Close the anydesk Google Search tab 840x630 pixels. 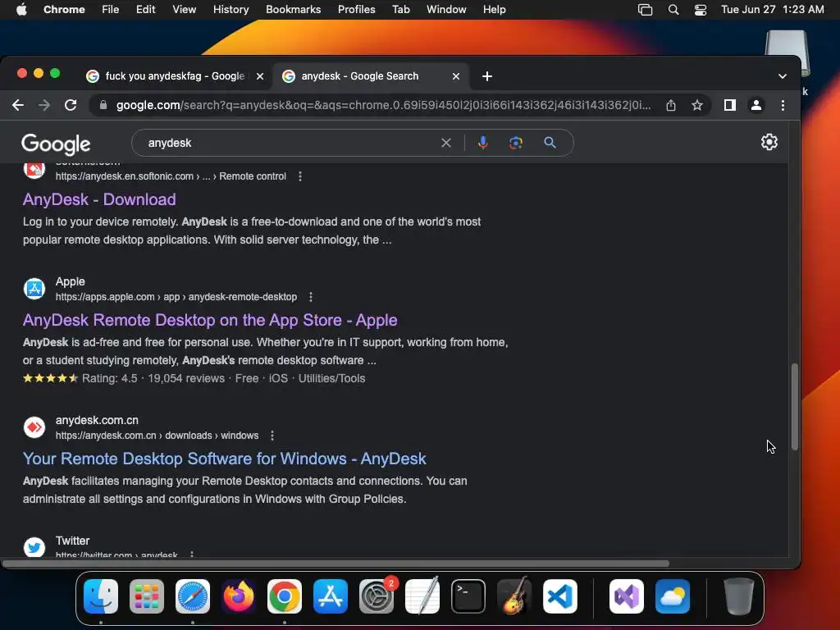456,76
